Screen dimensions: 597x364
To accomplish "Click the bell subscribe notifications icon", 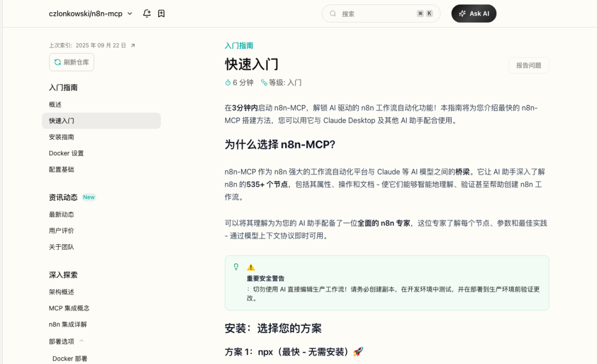I will tap(146, 13).
